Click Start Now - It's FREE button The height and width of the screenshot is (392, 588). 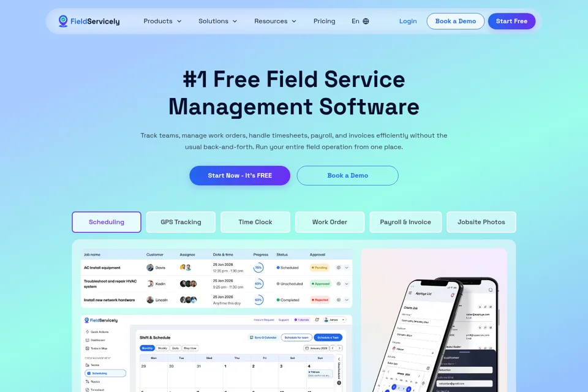(x=239, y=176)
